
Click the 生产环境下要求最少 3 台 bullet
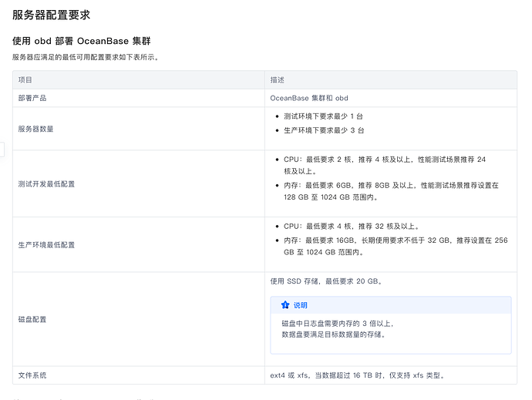click(323, 130)
